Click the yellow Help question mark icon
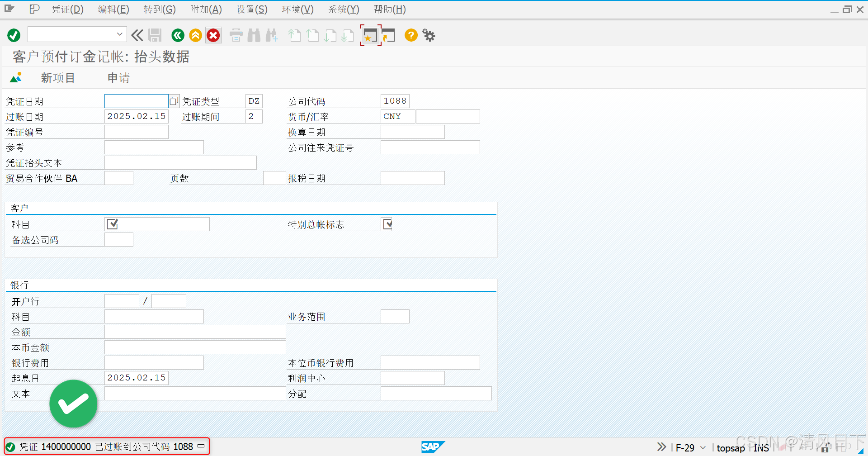The height and width of the screenshot is (456, 868). coord(410,35)
